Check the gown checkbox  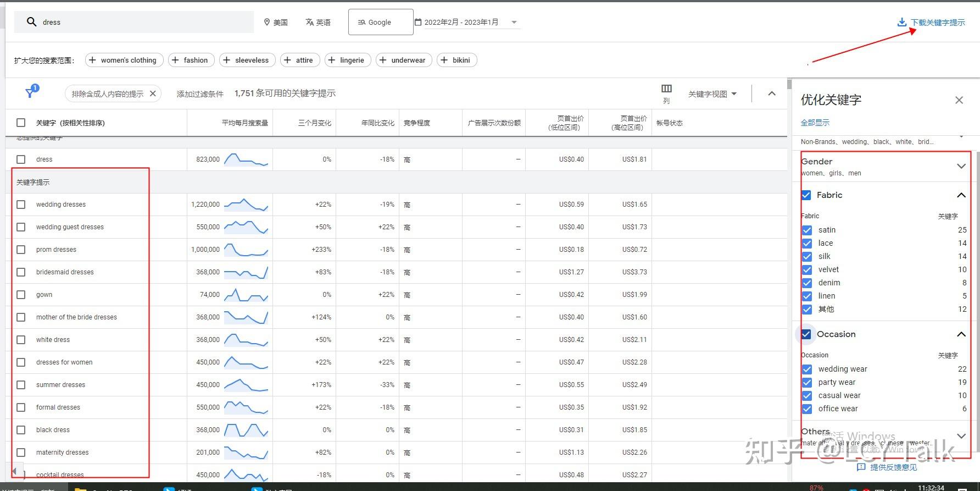21,295
